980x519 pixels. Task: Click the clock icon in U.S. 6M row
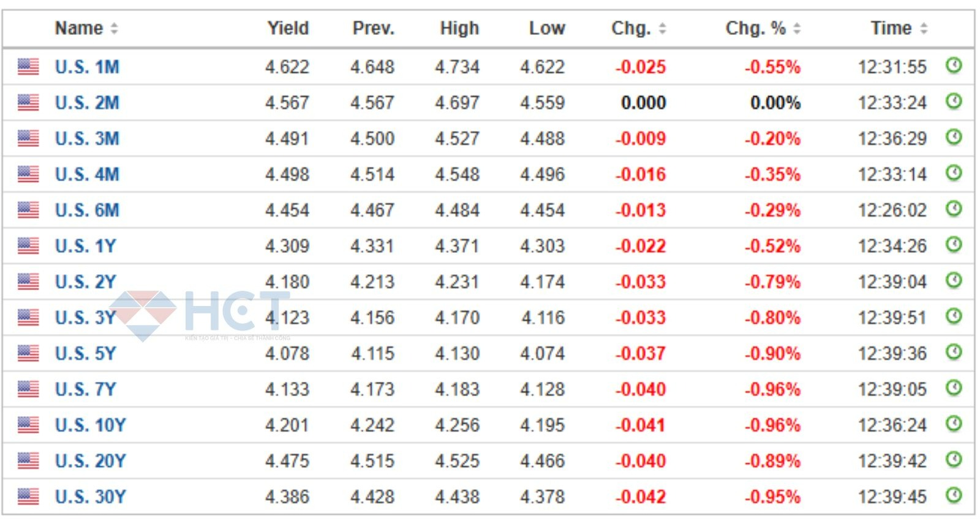(x=954, y=209)
